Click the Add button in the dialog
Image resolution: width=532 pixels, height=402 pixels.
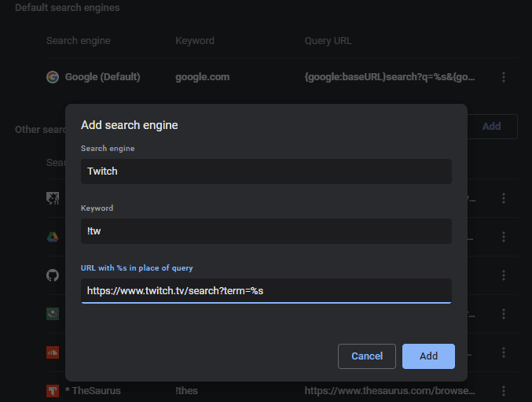428,356
